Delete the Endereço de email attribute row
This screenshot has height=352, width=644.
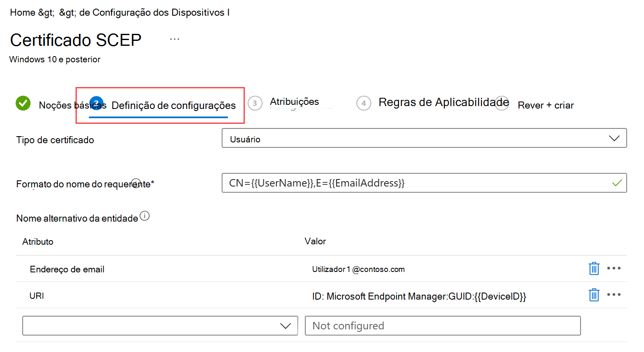594,269
